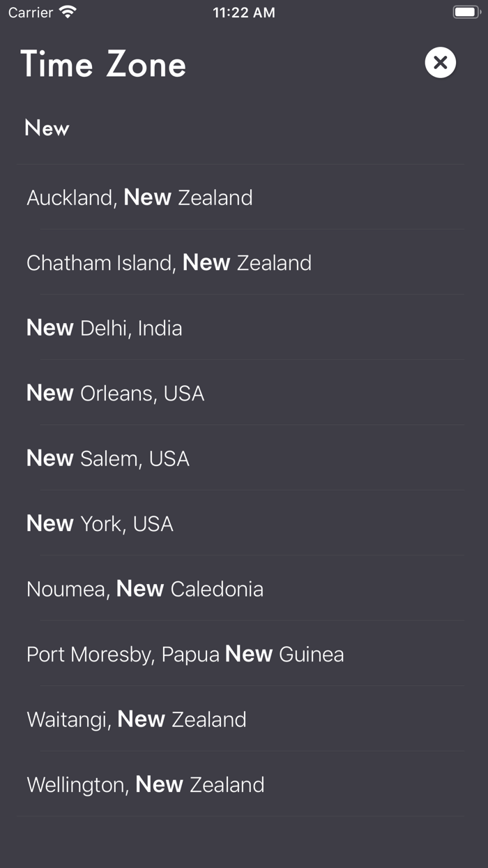Choose New Salem, USA from the results
The height and width of the screenshot is (868, 488).
click(x=107, y=458)
